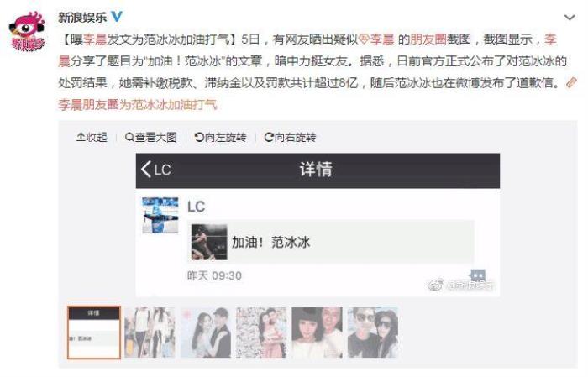
Task: Click the comment icon beside the timestamp
Action: [477, 275]
